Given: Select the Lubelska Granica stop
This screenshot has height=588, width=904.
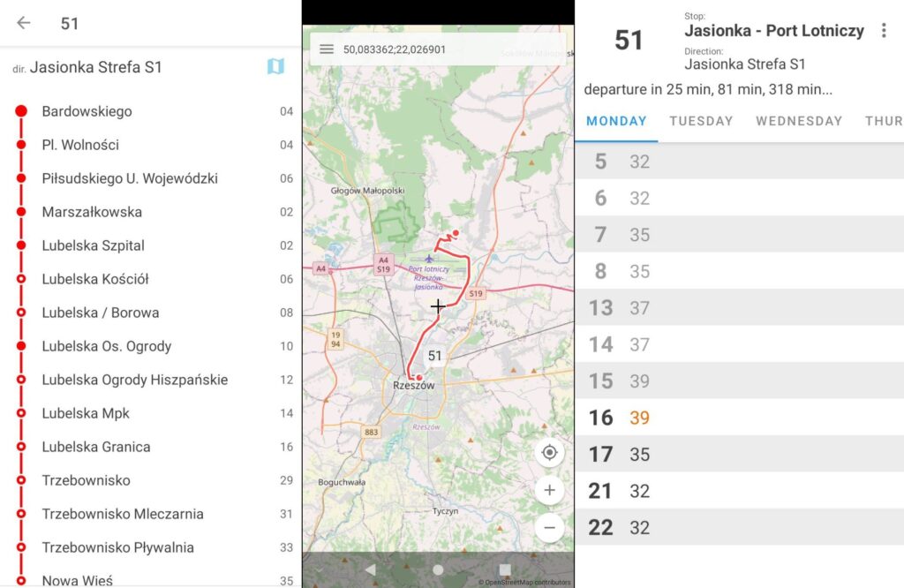Looking at the screenshot, I should click(x=150, y=447).
